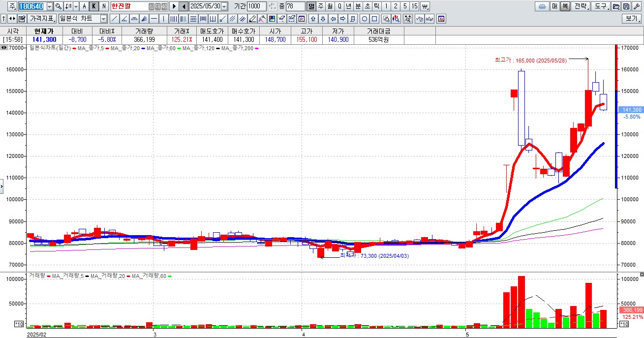Toggle the yearly (년) period button
This screenshot has width=644, height=338.
tap(348, 6)
